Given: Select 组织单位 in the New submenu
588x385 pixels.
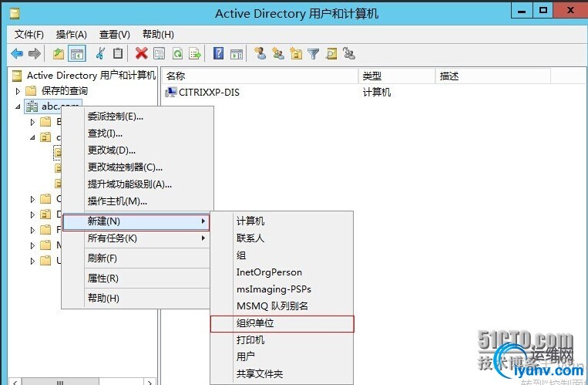Looking at the screenshot, I should pos(282,323).
